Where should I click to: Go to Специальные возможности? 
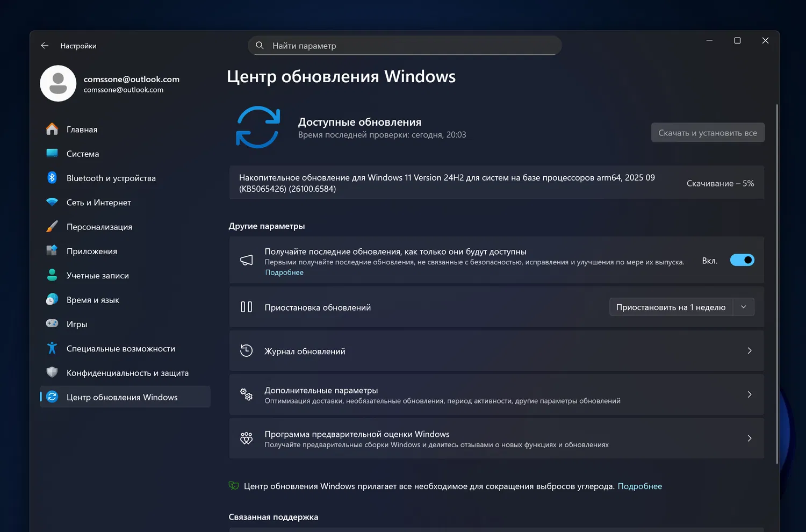coord(125,348)
